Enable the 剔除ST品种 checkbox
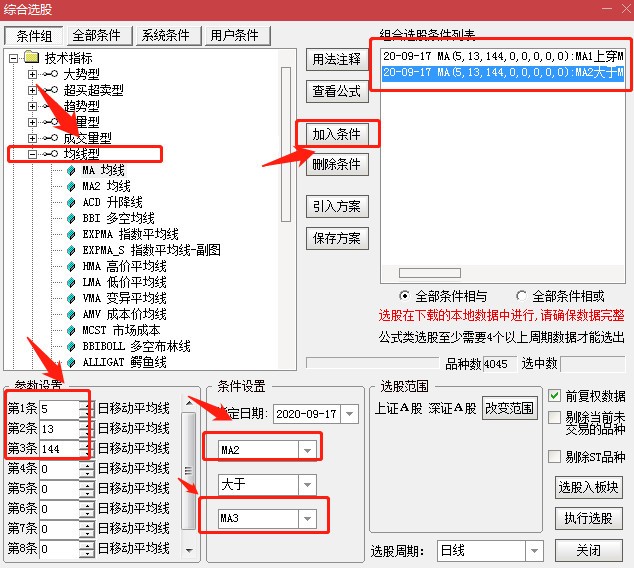The height and width of the screenshot is (568, 634). click(x=555, y=456)
